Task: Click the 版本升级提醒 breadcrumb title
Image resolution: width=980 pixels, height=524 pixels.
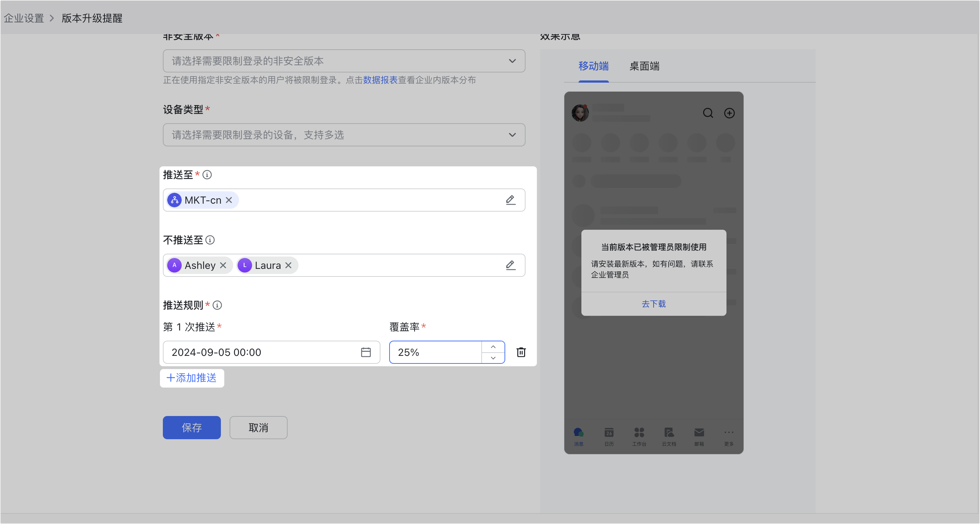Action: (92, 18)
